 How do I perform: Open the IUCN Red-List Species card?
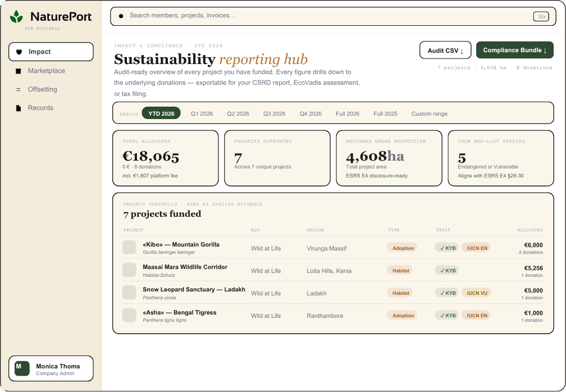[x=501, y=158]
